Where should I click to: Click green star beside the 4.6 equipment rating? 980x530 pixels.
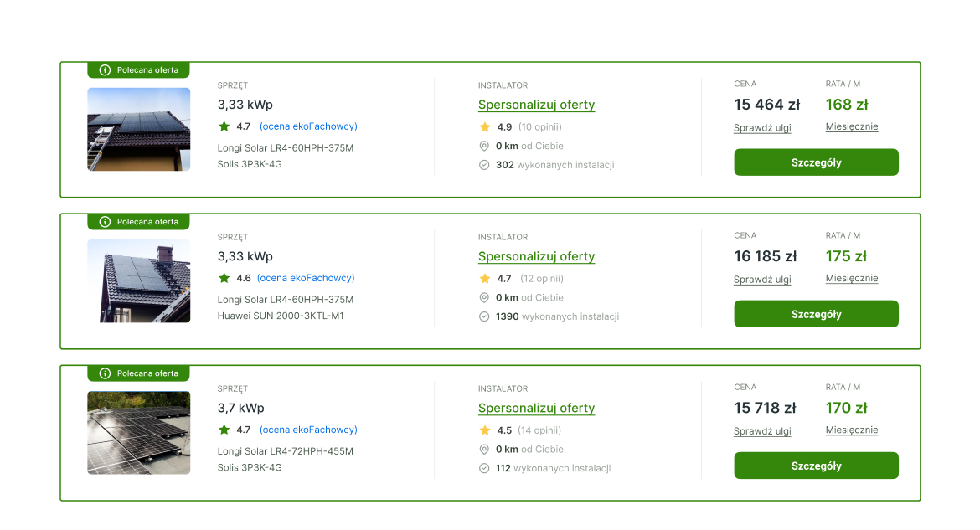tap(224, 278)
